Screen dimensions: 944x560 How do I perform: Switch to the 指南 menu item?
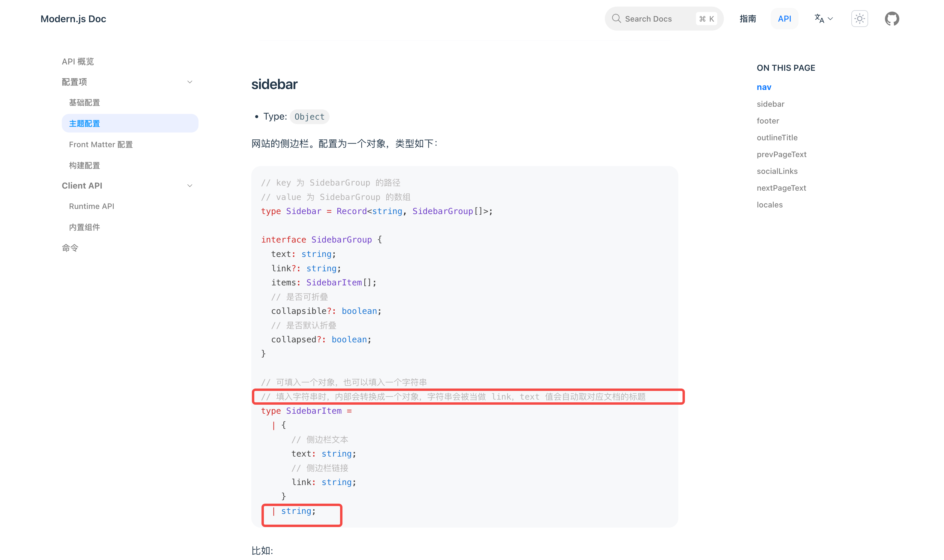[x=748, y=19]
